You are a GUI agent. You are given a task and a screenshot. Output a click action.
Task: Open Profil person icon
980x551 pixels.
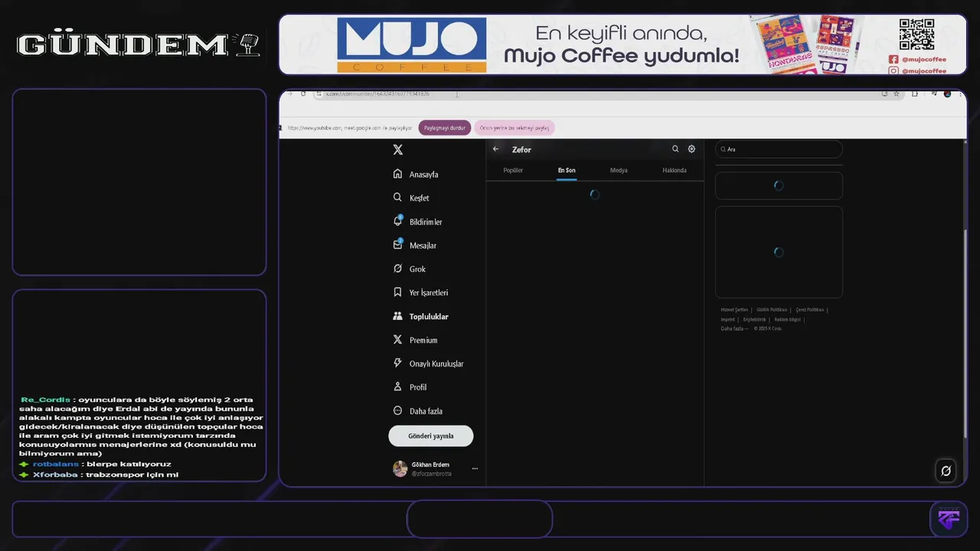(x=397, y=387)
